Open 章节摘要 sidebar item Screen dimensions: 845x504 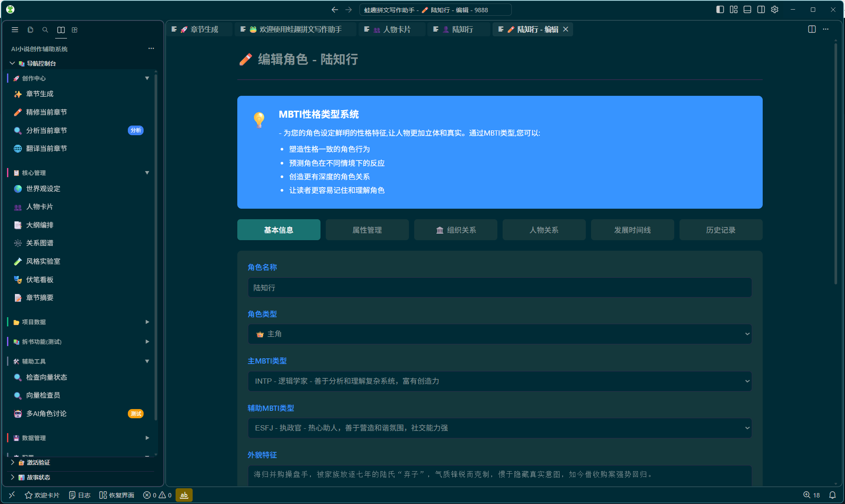tap(81, 298)
